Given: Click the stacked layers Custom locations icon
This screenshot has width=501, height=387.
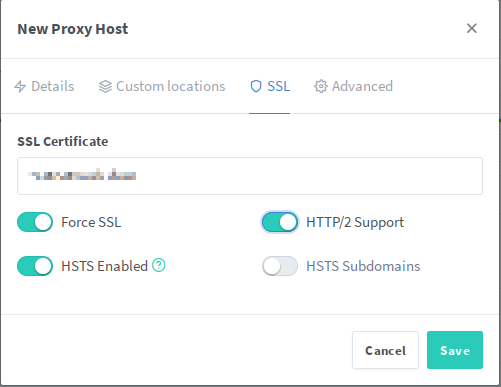Looking at the screenshot, I should point(105,86).
